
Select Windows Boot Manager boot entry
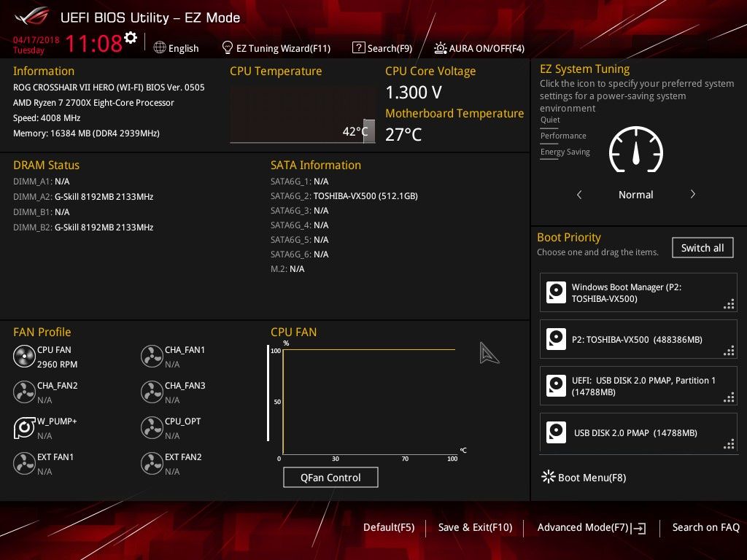638,292
